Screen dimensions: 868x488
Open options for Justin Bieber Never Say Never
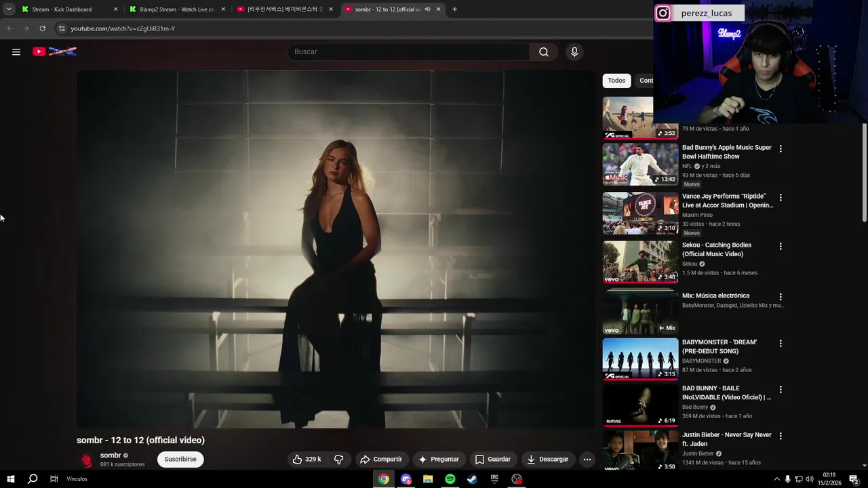781,436
